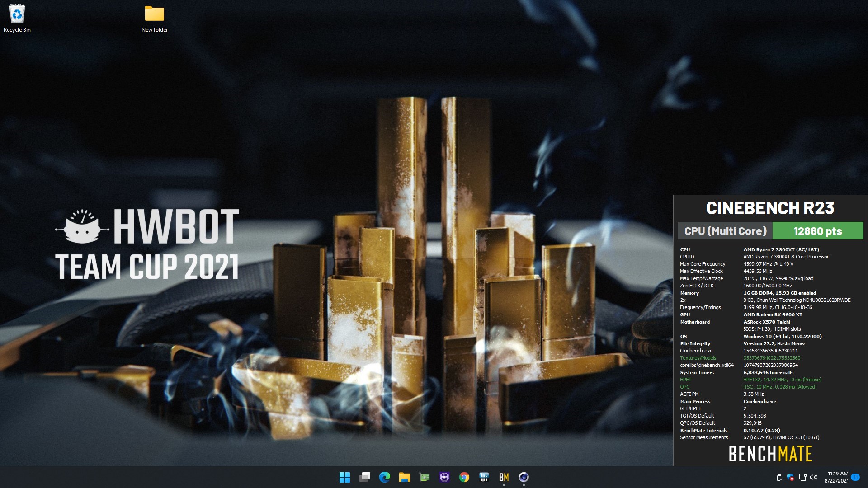Click the 'AMD Ryzen 7 3800XT 8-Core Processor' CPUID value
The width and height of the screenshot is (868, 488).
[786, 257]
